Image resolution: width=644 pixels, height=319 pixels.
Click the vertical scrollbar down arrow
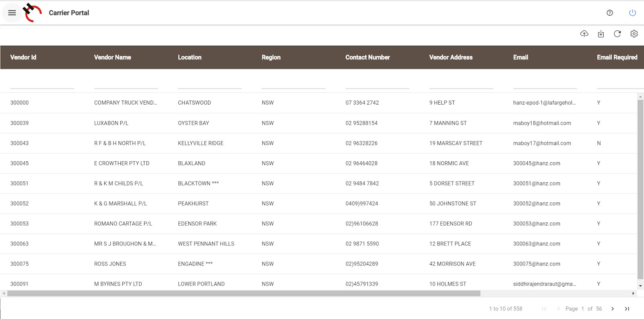(640, 286)
